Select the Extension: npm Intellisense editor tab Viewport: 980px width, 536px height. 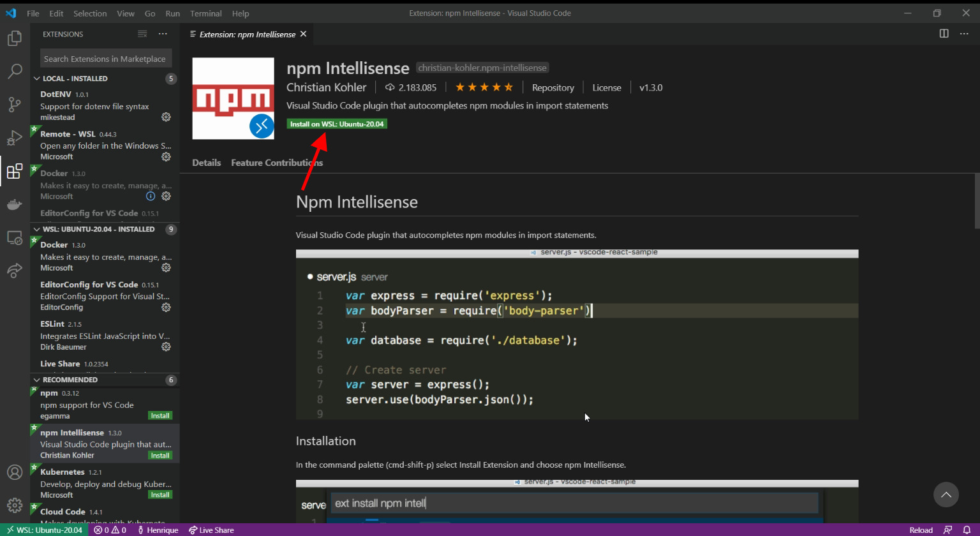[x=247, y=34]
